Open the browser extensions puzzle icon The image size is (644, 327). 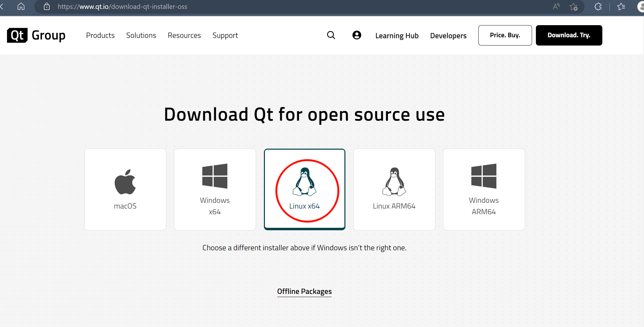tap(598, 6)
